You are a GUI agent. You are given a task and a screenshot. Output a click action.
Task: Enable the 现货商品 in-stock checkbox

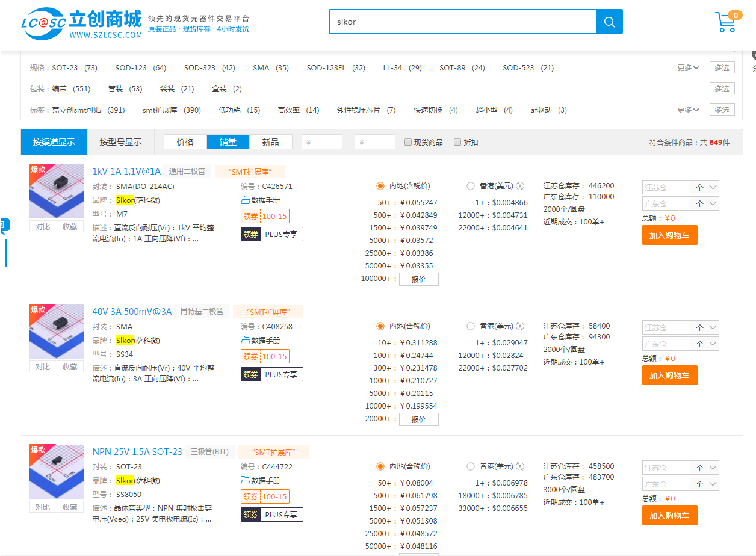click(408, 143)
